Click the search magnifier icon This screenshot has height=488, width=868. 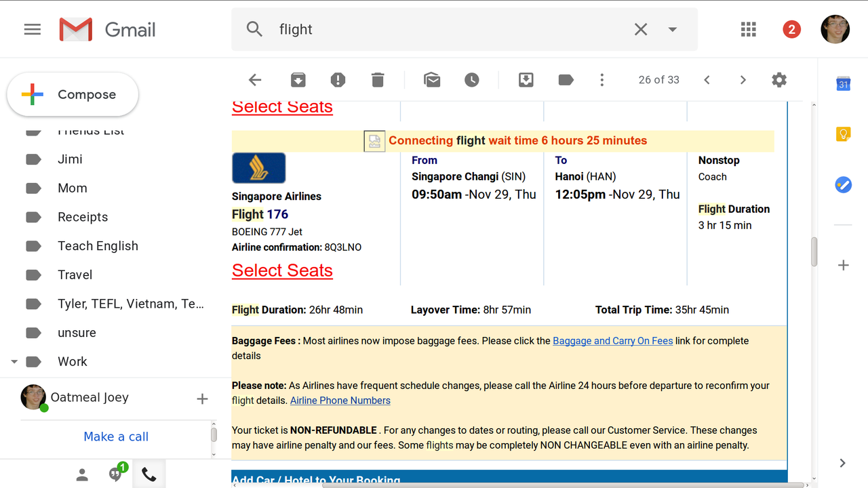point(254,29)
